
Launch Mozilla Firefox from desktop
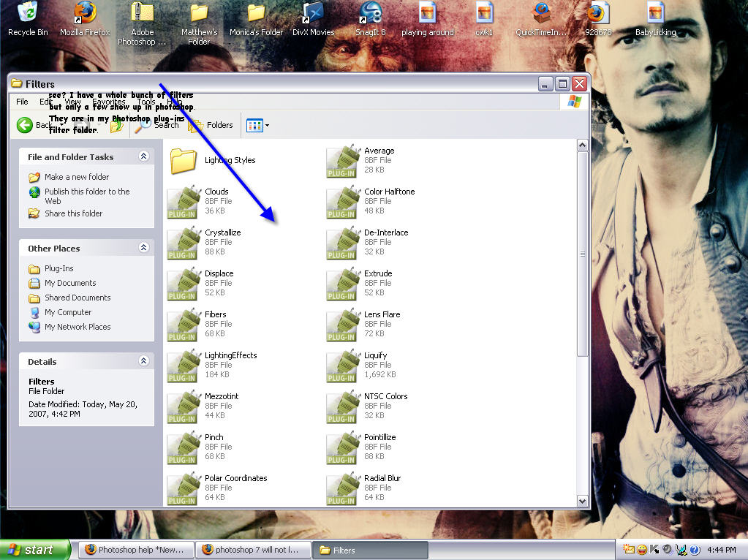point(85,19)
